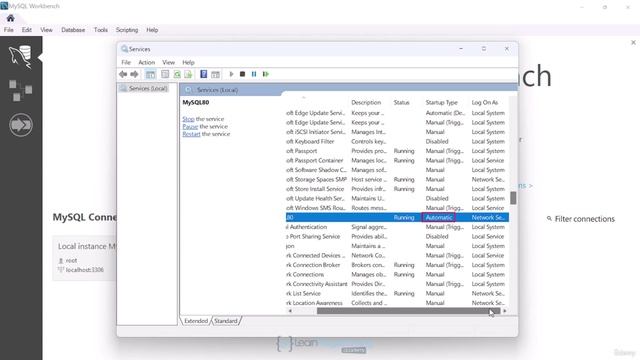
Task: Sort by Description column header
Action: [x=366, y=102]
